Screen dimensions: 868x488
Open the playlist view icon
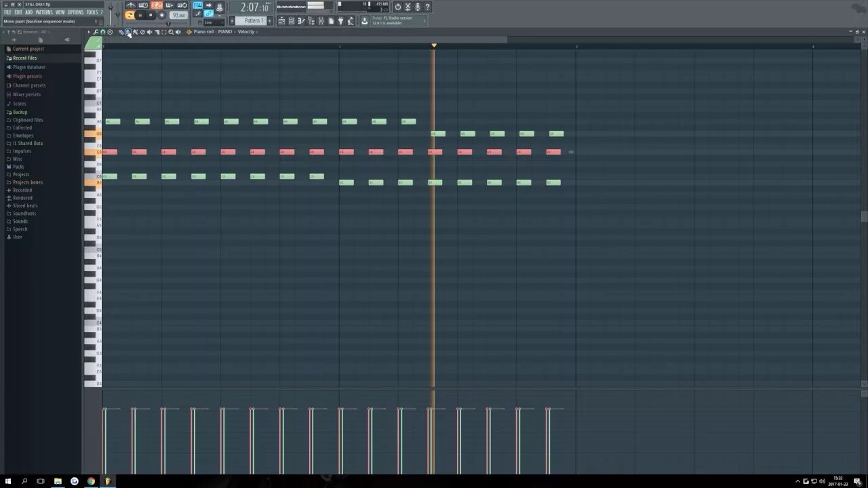pos(281,21)
